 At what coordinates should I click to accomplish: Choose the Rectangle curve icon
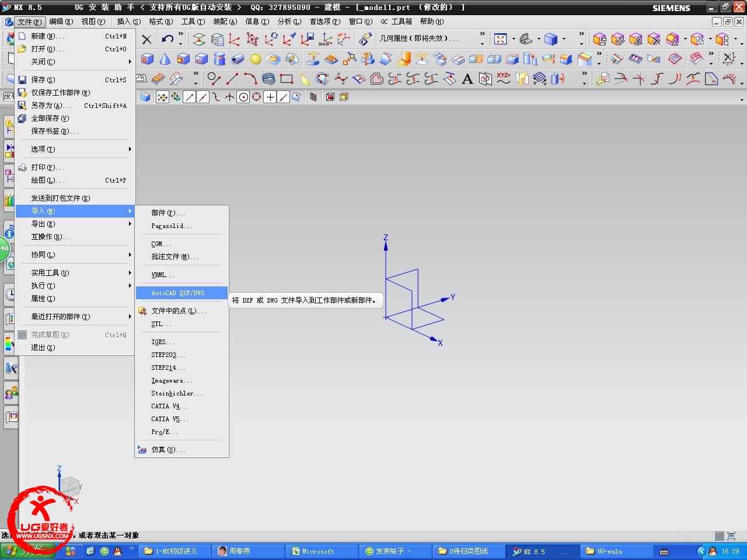[287, 79]
